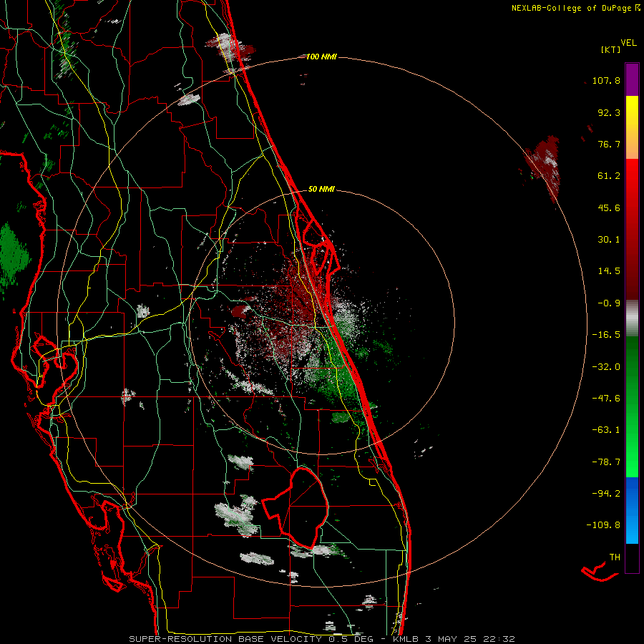This screenshot has height=644, width=644.
Task: Click the TH label on the legend
Action: pyautogui.click(x=615, y=557)
